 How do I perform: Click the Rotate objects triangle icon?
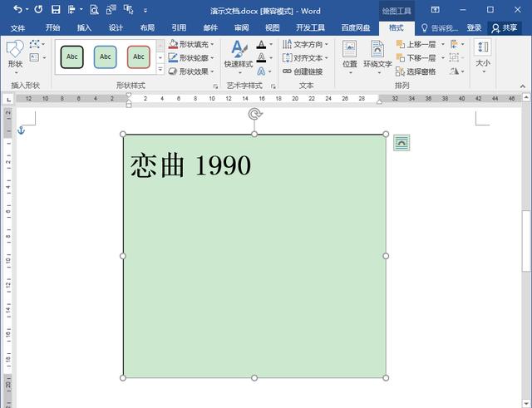coord(454,71)
